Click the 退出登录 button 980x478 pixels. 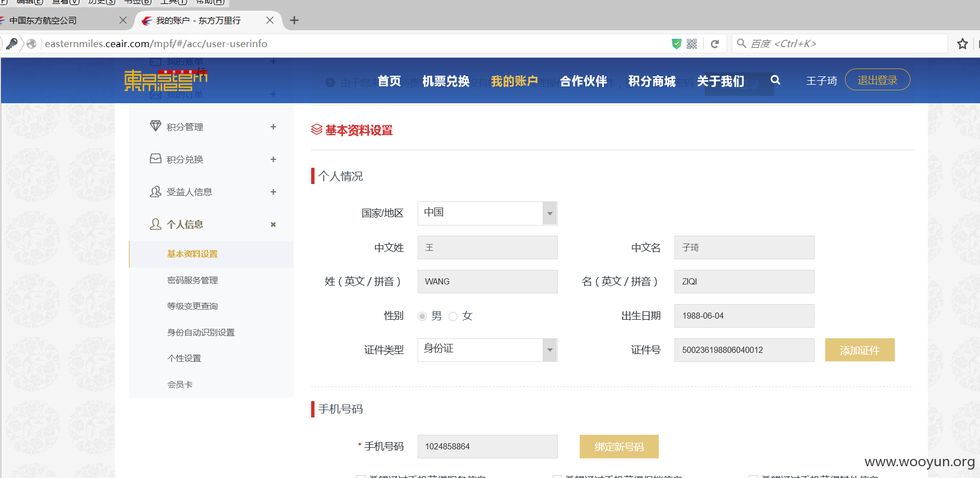click(x=877, y=80)
